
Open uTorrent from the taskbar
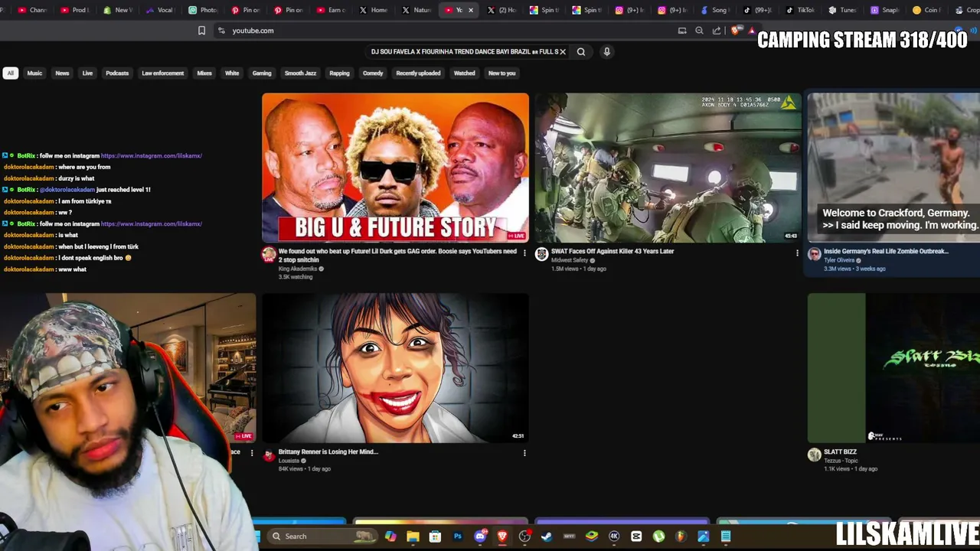[658, 536]
